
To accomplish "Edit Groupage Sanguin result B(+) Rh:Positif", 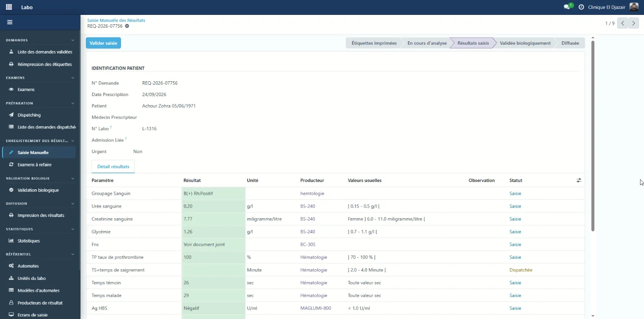I will (x=213, y=194).
